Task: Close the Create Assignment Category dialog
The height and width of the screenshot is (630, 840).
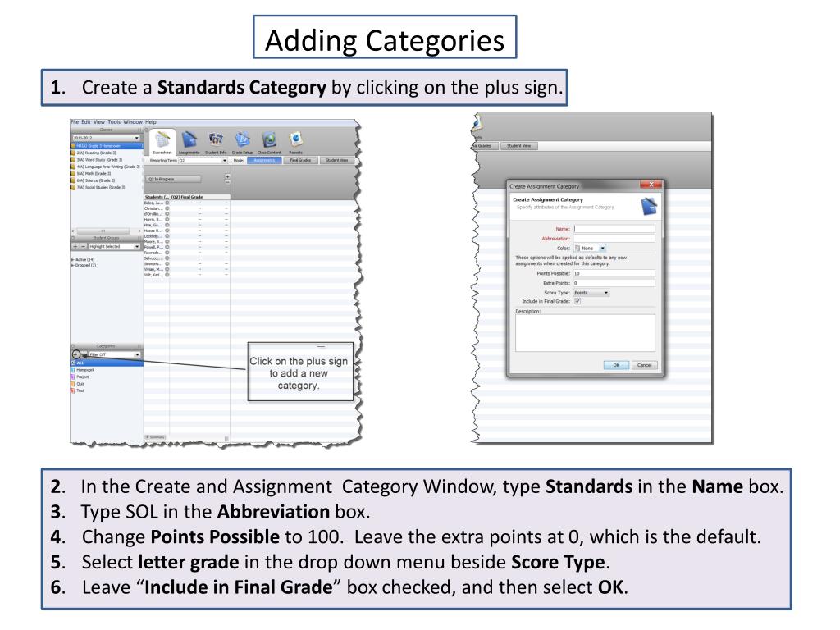Action: click(x=651, y=185)
